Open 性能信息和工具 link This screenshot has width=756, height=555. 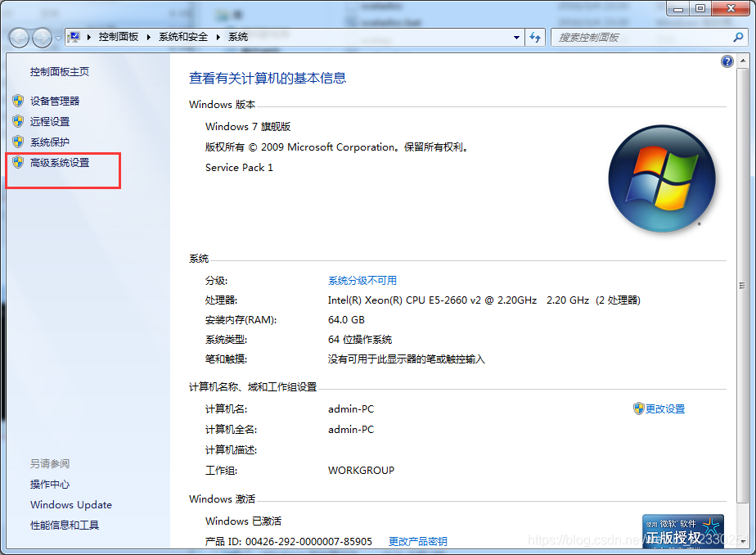pos(65,525)
